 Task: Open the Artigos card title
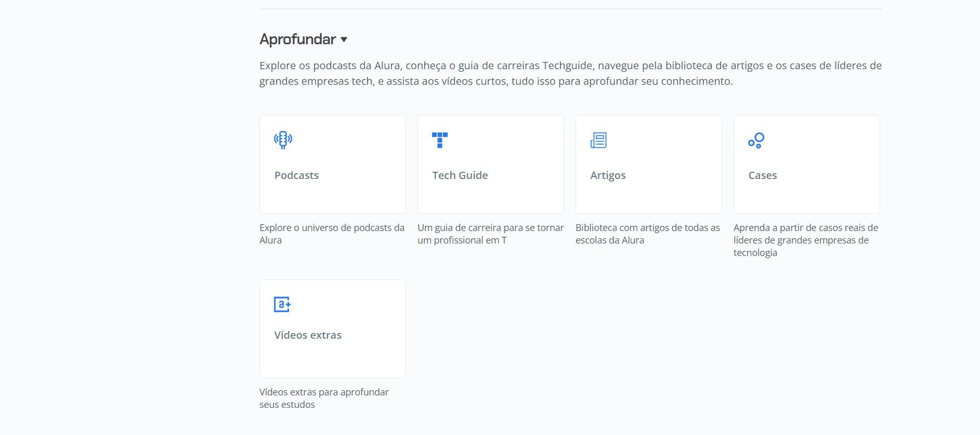pyautogui.click(x=608, y=176)
